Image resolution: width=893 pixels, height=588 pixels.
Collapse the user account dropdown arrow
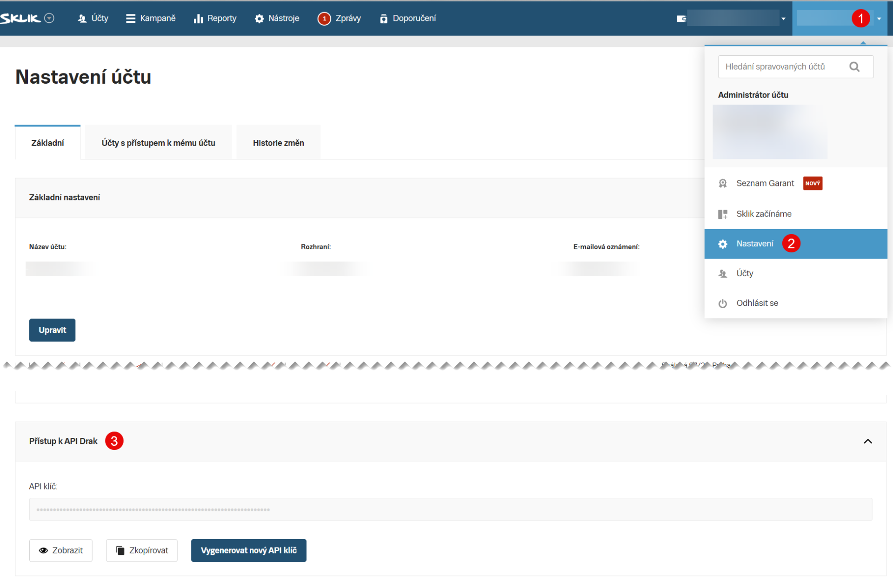click(x=879, y=19)
